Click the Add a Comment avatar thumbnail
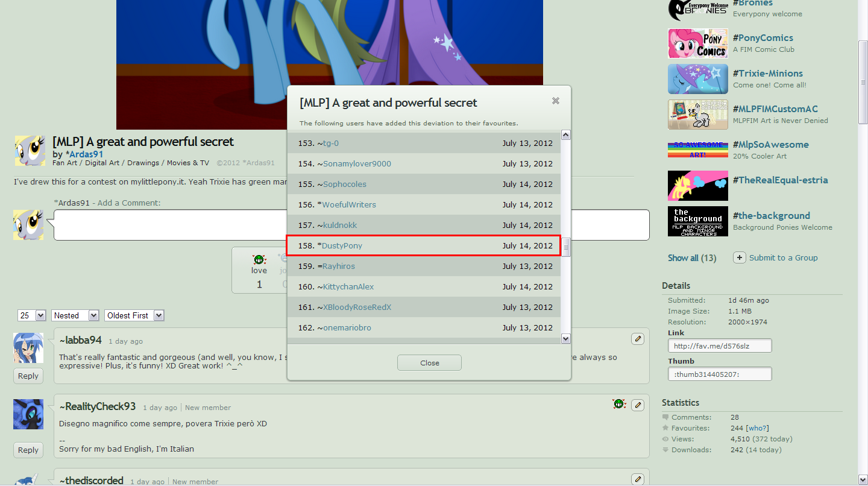 tap(28, 225)
